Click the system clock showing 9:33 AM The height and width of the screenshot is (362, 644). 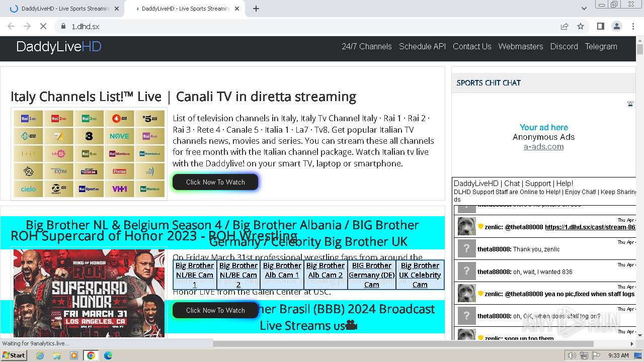click(618, 355)
